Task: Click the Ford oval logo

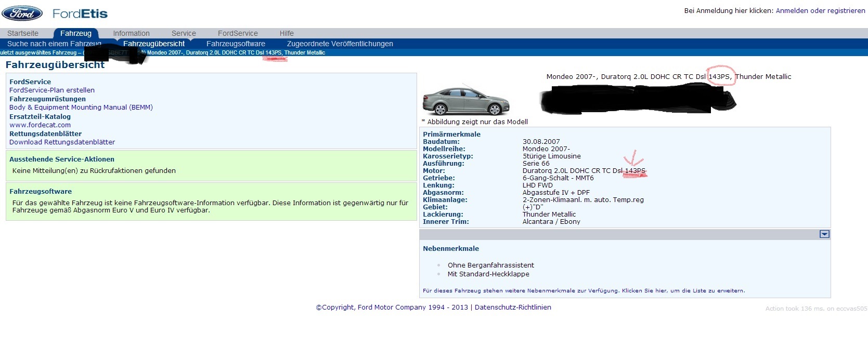Action: coord(22,14)
